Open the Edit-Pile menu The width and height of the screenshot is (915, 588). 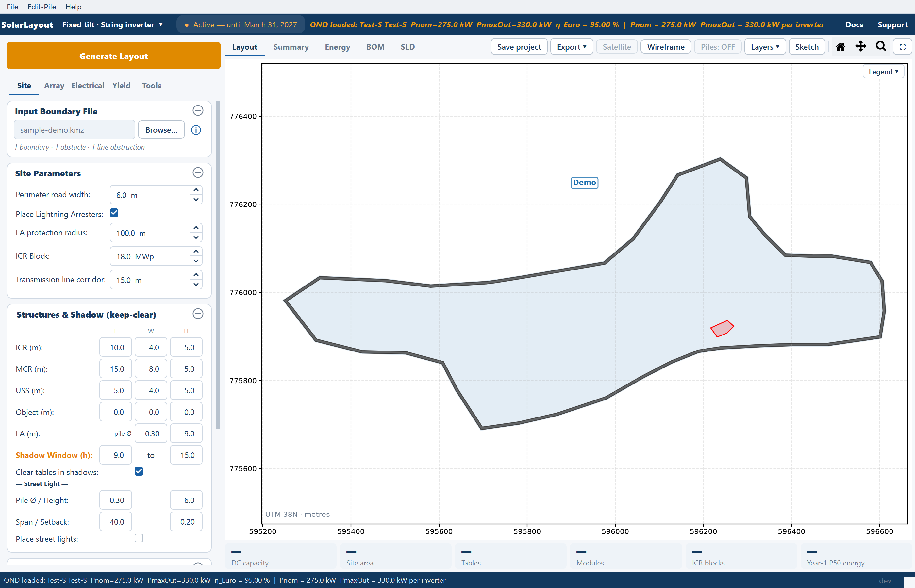pyautogui.click(x=42, y=7)
